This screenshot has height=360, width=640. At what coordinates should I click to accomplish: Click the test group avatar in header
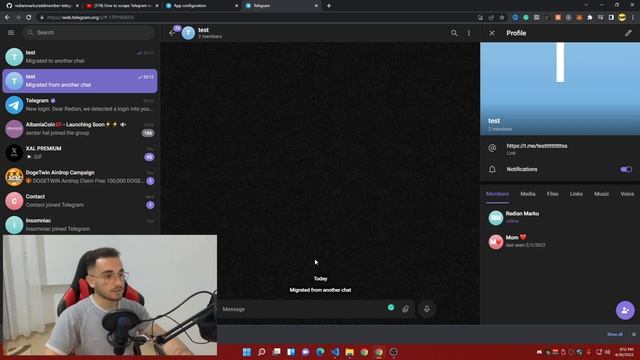click(x=188, y=33)
